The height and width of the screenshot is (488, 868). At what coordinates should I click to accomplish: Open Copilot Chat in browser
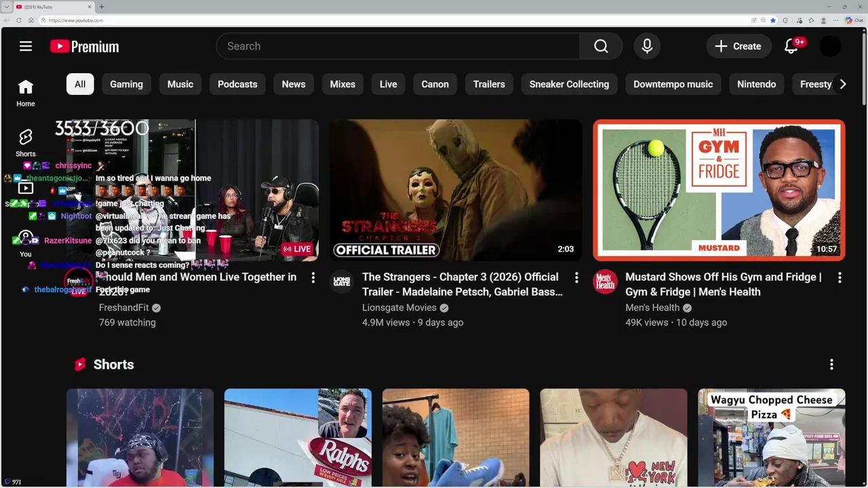click(854, 20)
